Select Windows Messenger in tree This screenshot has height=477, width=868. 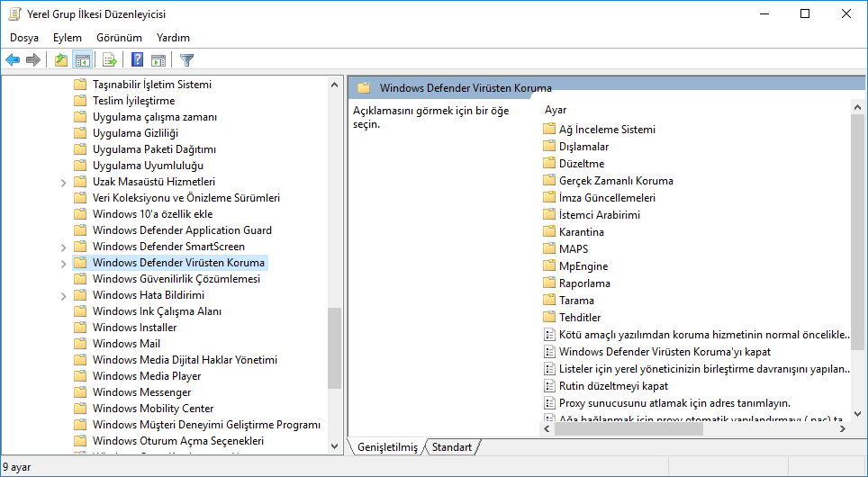[x=141, y=392]
